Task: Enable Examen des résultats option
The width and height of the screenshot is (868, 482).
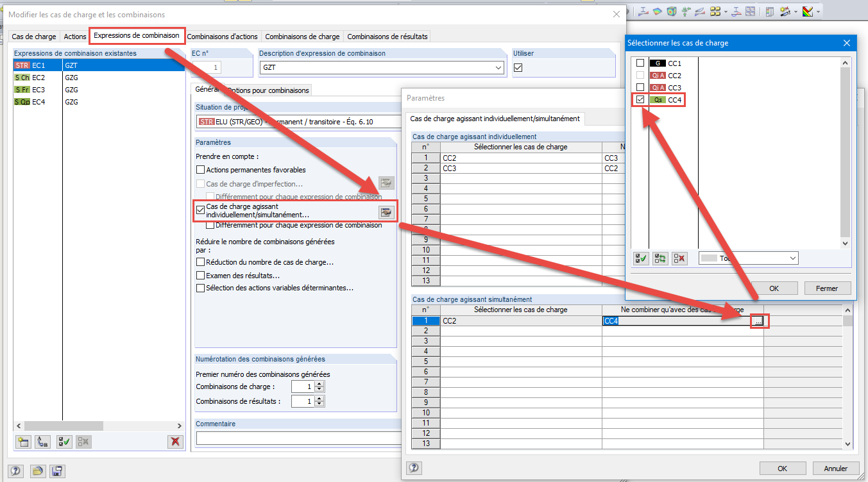Action: click(200, 275)
